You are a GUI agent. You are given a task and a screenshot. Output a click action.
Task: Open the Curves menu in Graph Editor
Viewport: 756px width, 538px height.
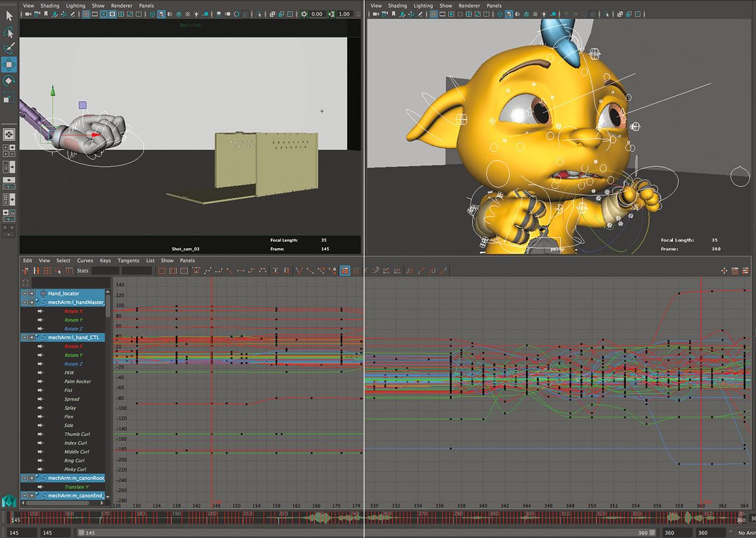(x=84, y=260)
